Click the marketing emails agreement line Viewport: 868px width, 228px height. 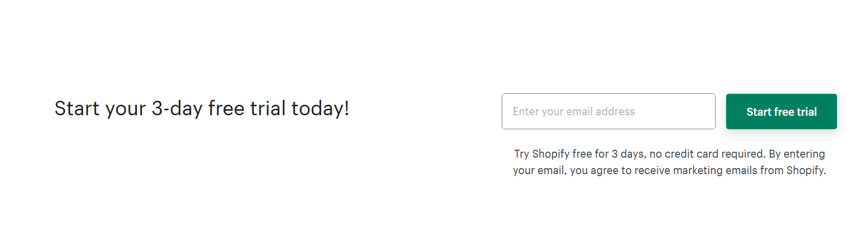[x=669, y=171]
